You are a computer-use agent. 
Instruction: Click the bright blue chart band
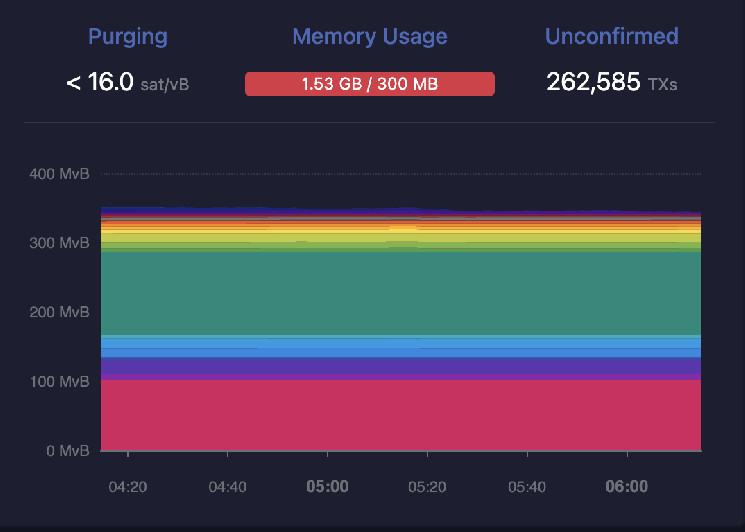point(400,345)
